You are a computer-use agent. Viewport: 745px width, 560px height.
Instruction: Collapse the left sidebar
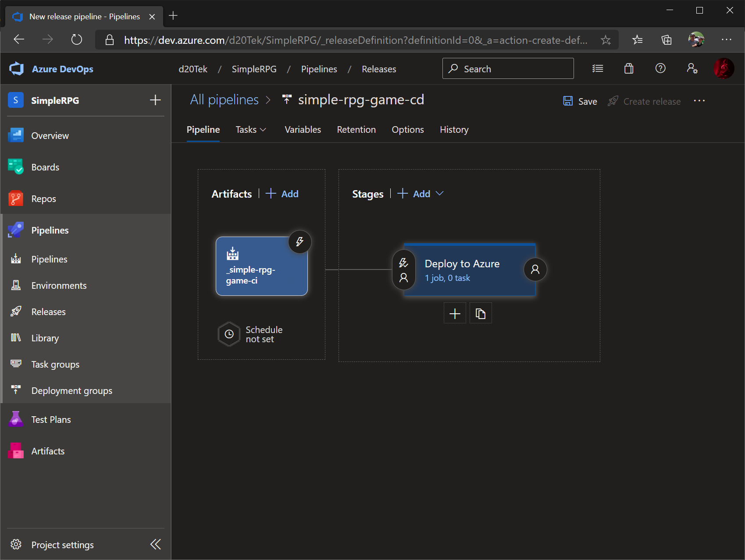tap(155, 544)
